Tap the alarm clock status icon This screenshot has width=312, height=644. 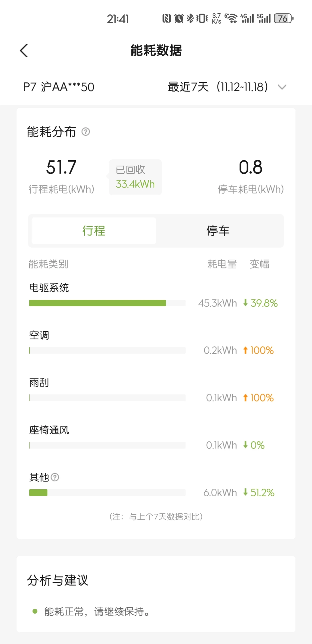179,18
